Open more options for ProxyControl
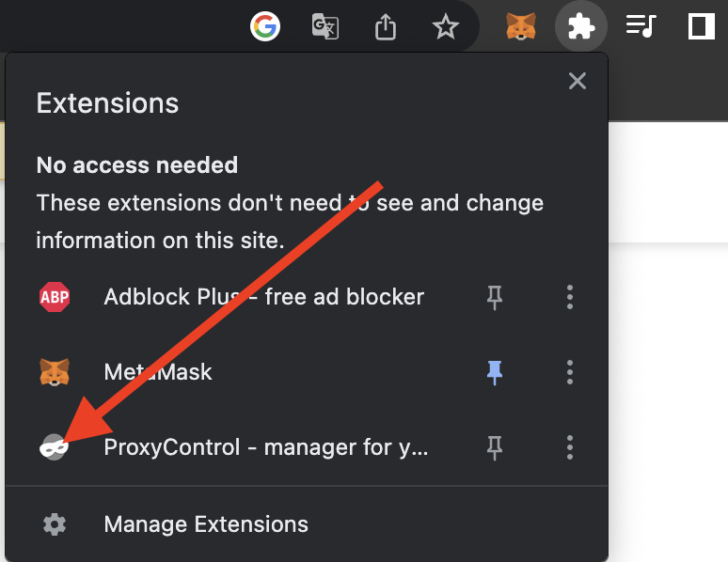Image resolution: width=728 pixels, height=562 pixels. [x=570, y=447]
